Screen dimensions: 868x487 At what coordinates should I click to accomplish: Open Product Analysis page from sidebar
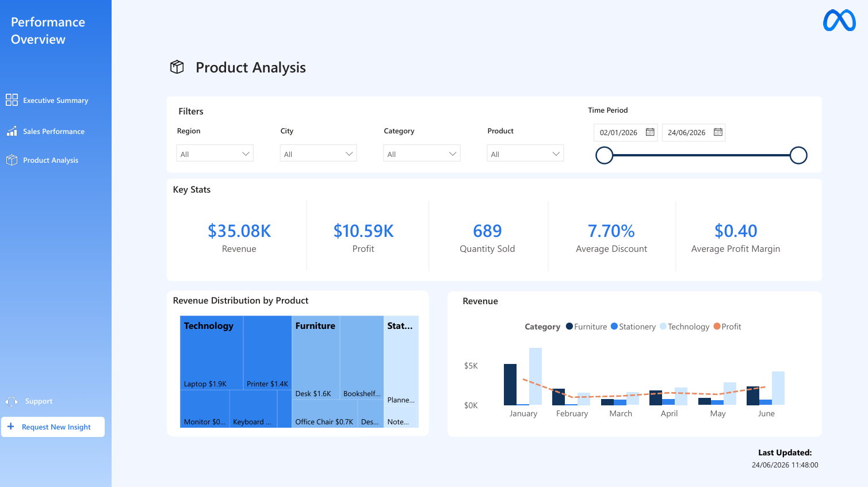51,160
